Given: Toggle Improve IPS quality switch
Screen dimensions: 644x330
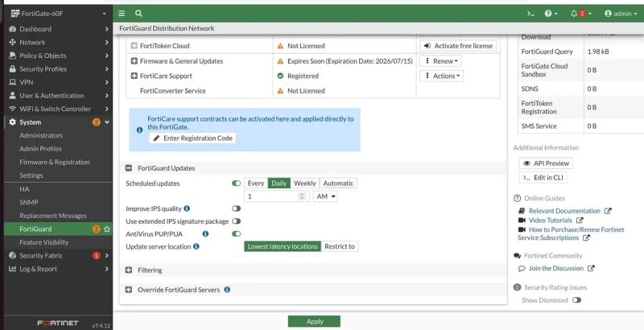Looking at the screenshot, I should click(x=236, y=208).
